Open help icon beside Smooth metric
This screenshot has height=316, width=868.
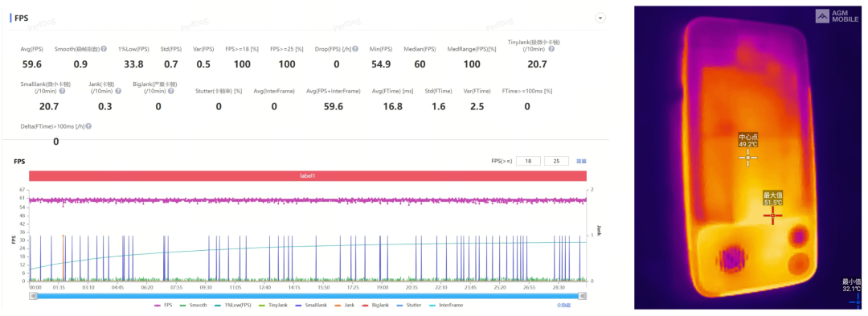(x=104, y=49)
